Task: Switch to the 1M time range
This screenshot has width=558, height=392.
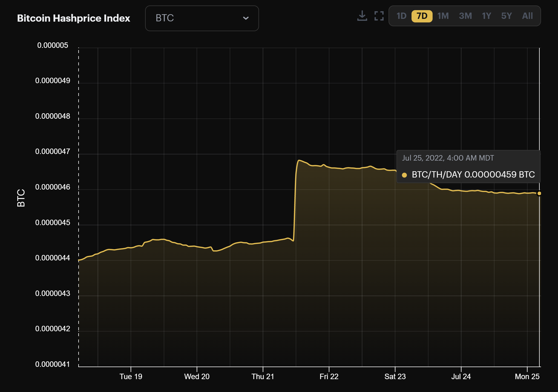Action: coord(443,16)
